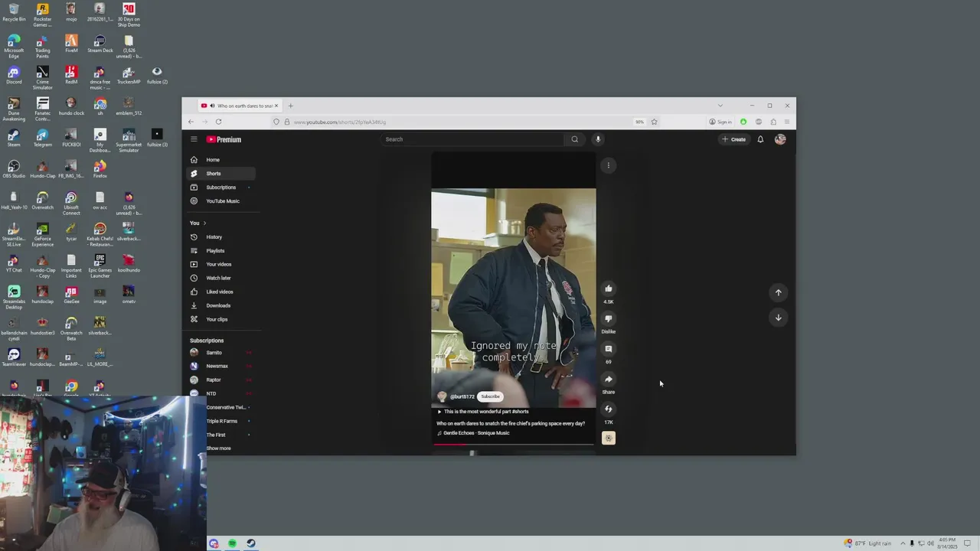Click the Dislike thumbs-down icon

(609, 318)
